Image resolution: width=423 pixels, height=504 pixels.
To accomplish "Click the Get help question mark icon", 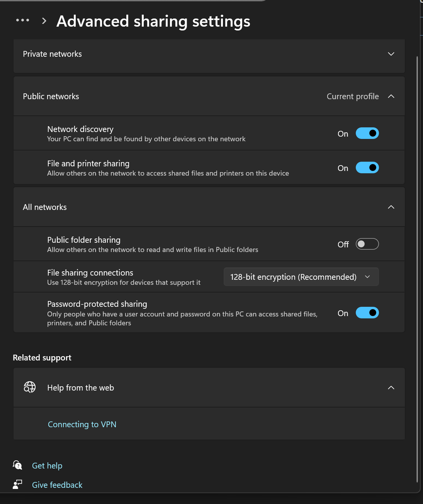I will [x=17, y=465].
